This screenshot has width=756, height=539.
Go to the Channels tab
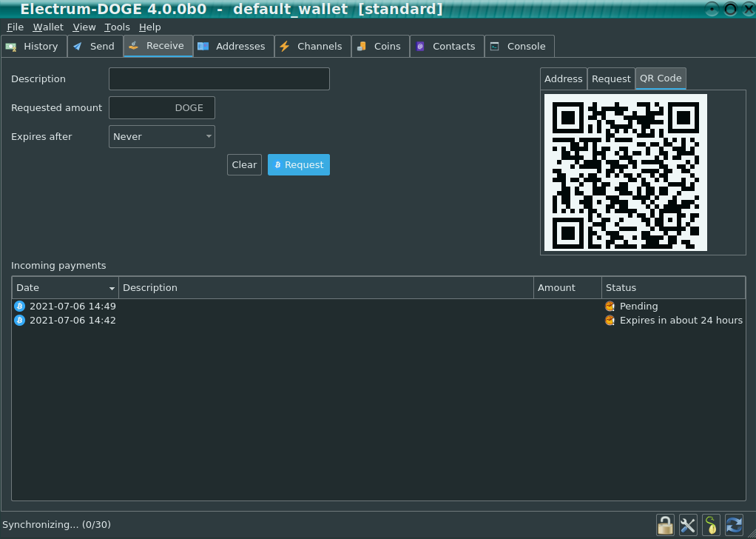[313, 47]
